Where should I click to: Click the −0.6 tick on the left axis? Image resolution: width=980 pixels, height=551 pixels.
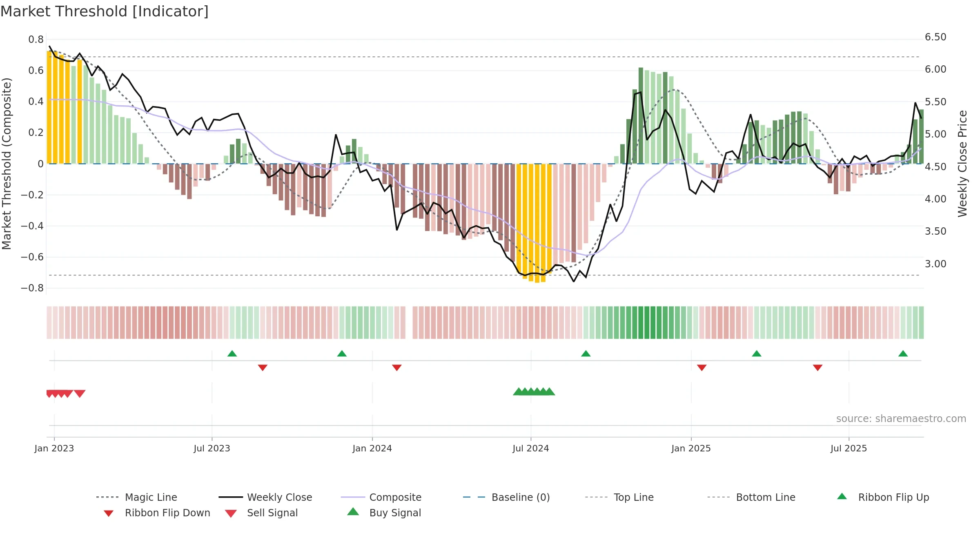pos(32,257)
